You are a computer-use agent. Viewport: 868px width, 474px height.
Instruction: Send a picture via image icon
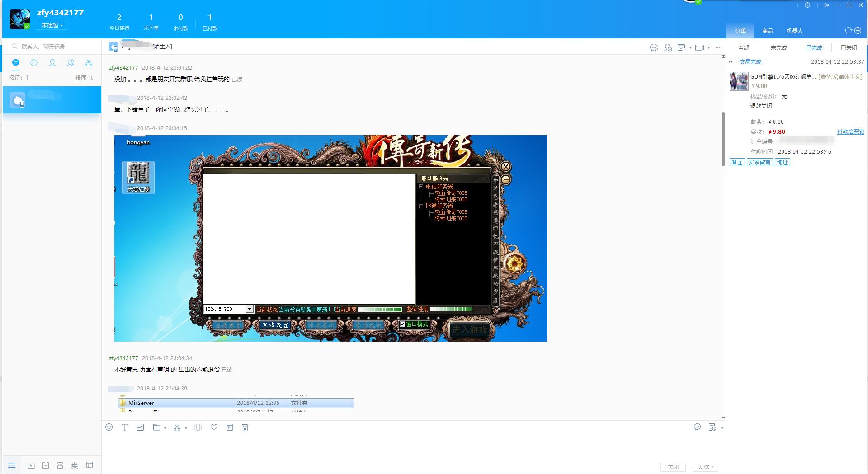pyautogui.click(x=141, y=427)
